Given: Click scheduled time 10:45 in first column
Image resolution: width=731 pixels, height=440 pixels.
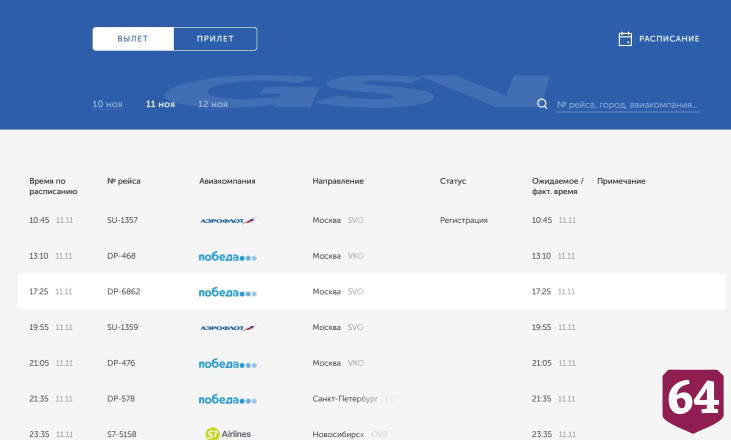Looking at the screenshot, I should pos(39,220).
